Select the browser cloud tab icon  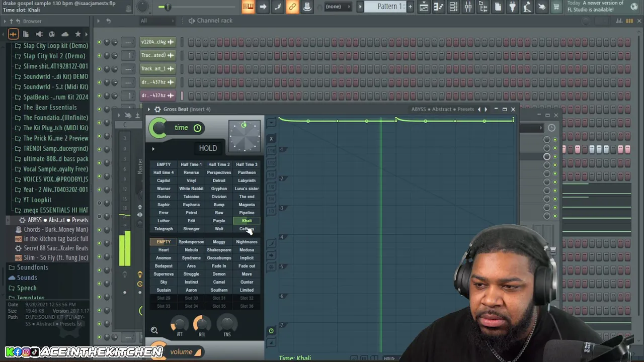(65, 34)
